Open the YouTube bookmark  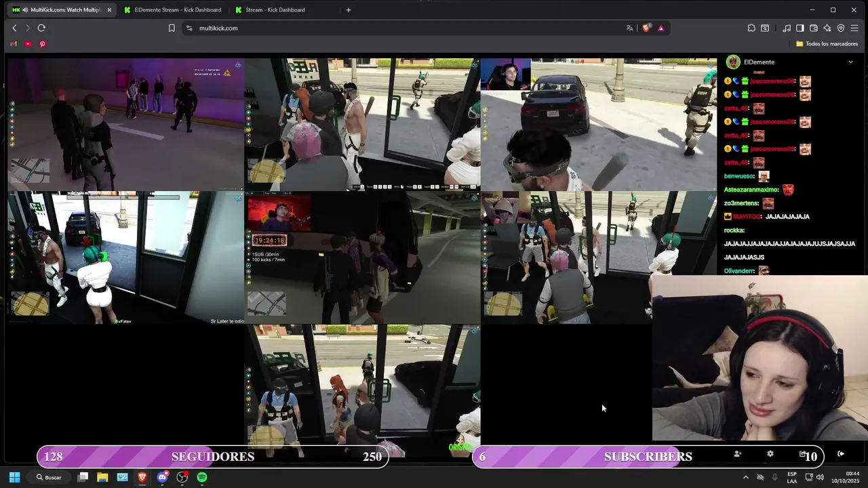coord(28,44)
